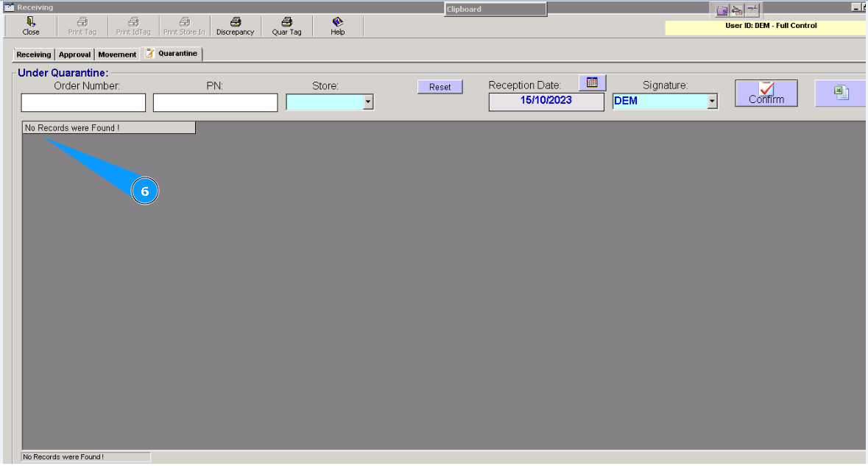Open the Store dropdown list
The width and height of the screenshot is (868, 466).
coord(370,102)
